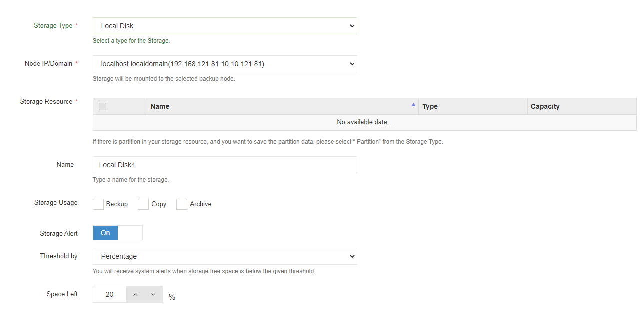Click the 'Copy' label text
The image size is (644, 312).
(159, 204)
